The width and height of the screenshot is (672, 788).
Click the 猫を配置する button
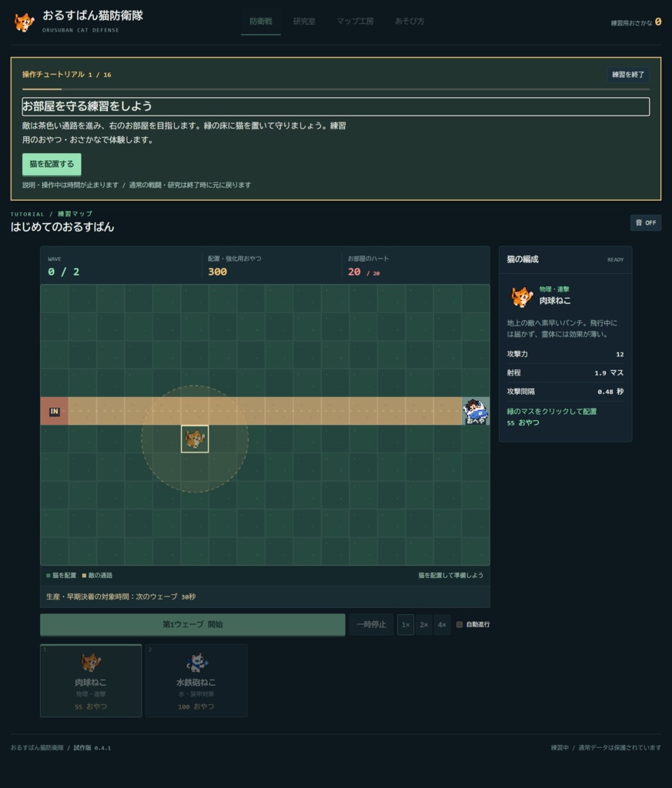(52, 165)
